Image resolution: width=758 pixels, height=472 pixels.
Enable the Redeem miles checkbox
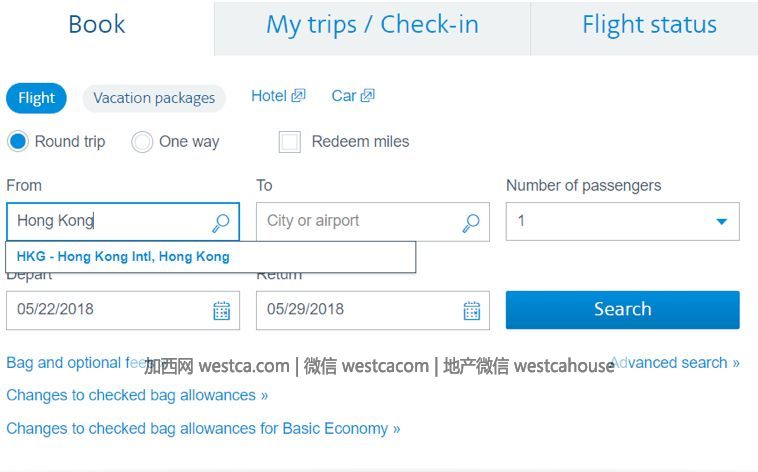point(290,142)
